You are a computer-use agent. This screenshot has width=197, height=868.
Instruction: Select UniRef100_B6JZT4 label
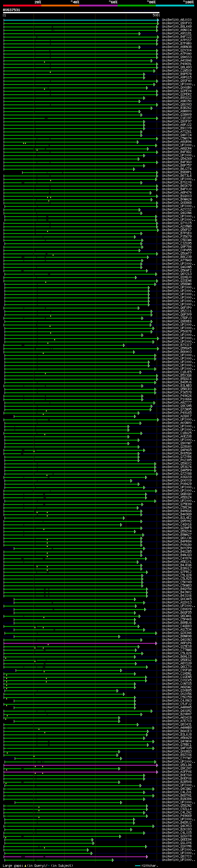177,169
